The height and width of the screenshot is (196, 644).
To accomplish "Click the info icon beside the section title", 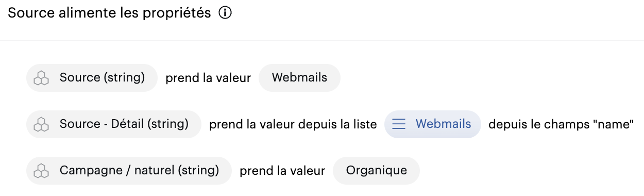I will click(225, 13).
